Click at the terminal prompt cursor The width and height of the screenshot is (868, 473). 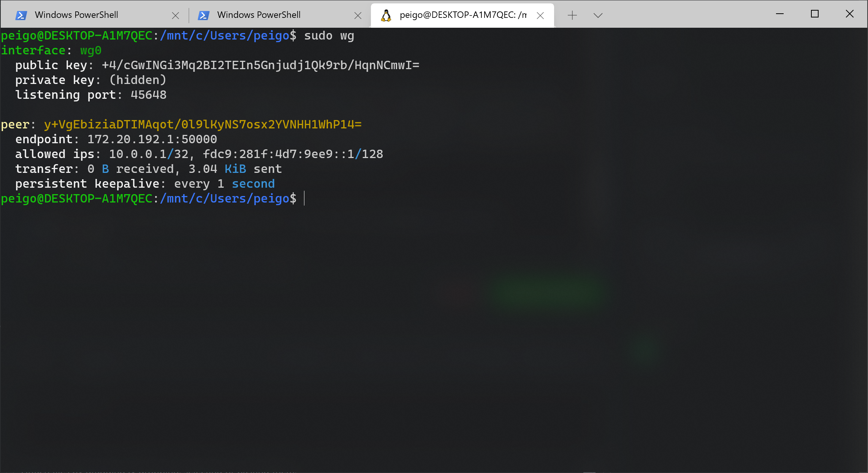click(x=304, y=199)
